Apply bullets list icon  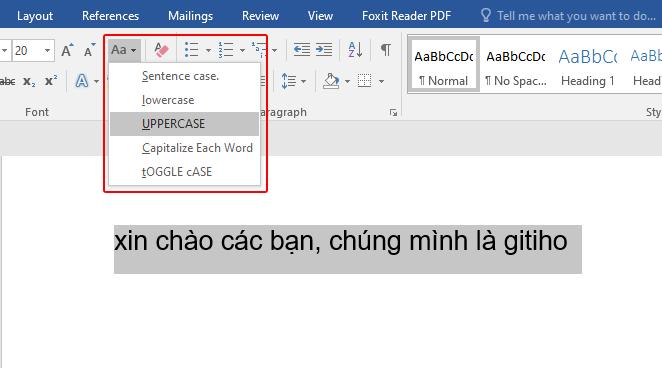[x=192, y=50]
